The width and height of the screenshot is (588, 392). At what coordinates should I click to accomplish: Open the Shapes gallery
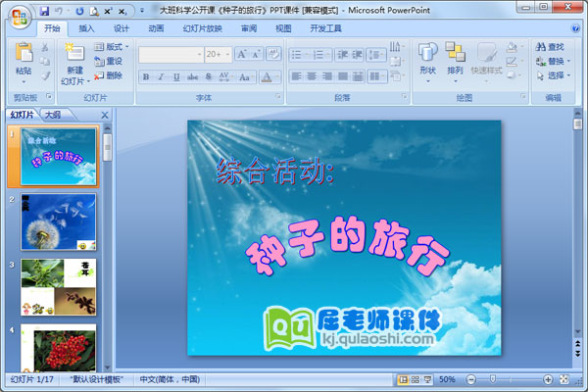click(428, 62)
